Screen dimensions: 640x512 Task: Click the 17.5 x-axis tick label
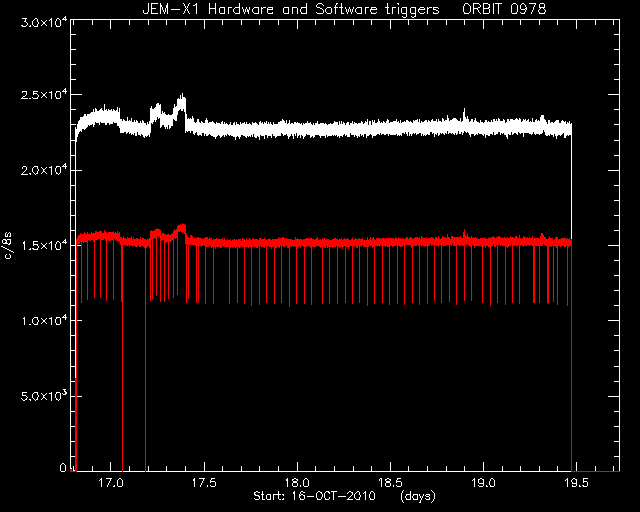[204, 483]
